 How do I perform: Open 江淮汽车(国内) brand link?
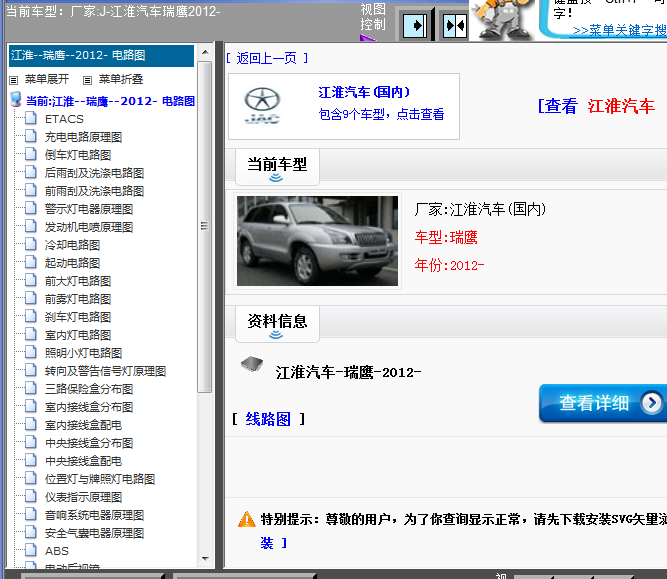[x=364, y=92]
